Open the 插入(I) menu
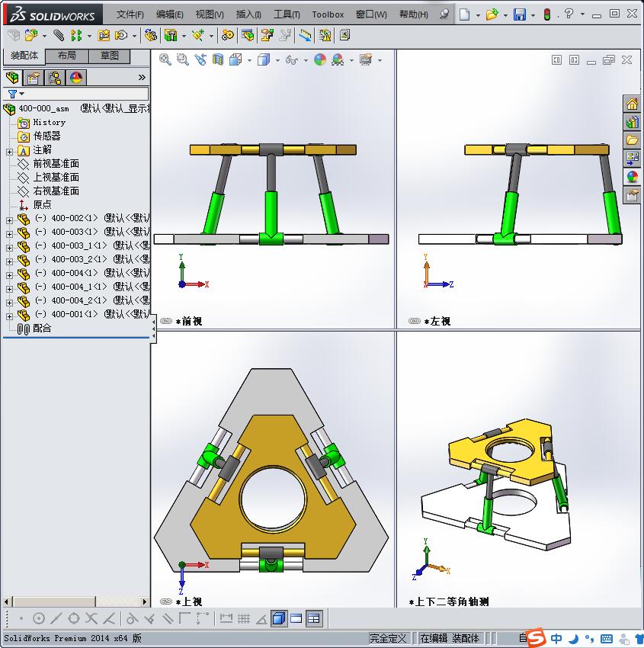This screenshot has height=648, width=644. [248, 14]
